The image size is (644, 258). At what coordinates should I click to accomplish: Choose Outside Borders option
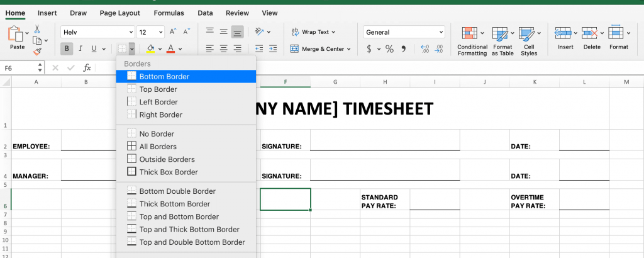186,159
